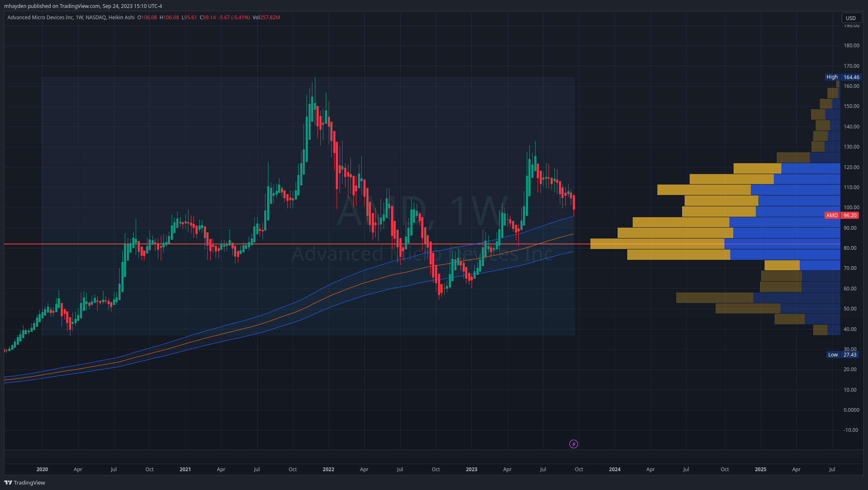Click the -5.67 (-5.41%) change value
This screenshot has width=868, height=490.
coord(234,18)
